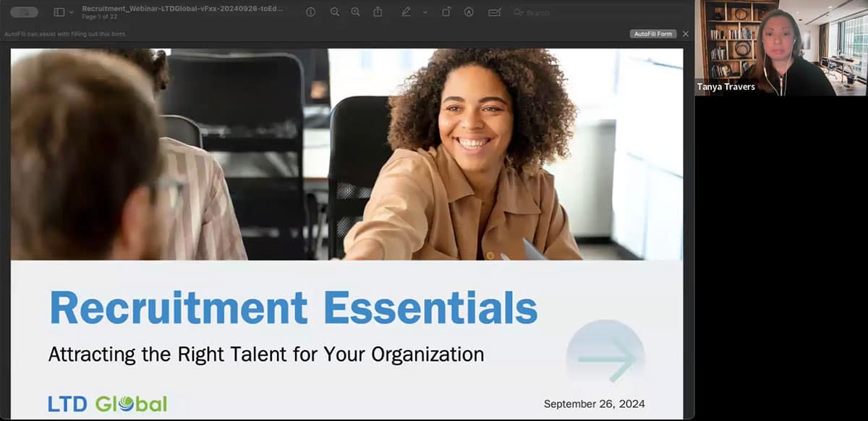Expand highlight color options dropdown
Screen dimensions: 868x421
click(425, 12)
